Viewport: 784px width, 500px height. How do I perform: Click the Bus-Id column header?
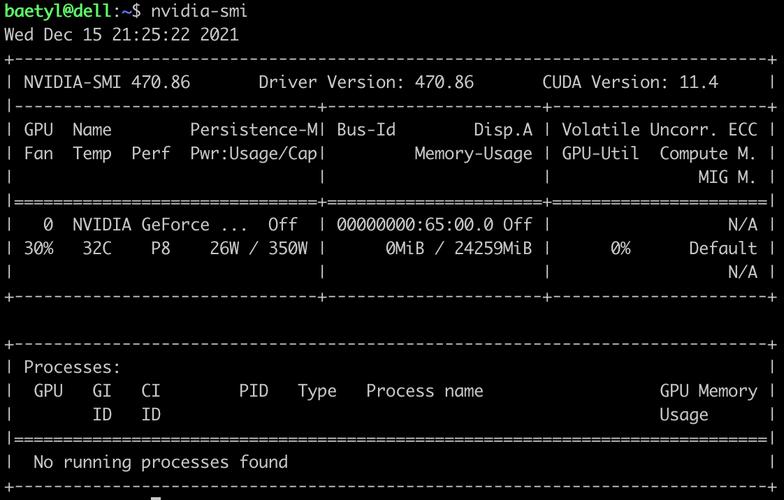[366, 129]
